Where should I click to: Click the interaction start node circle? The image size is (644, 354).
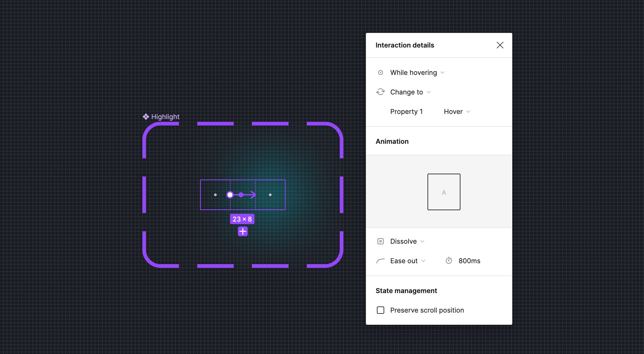click(230, 195)
